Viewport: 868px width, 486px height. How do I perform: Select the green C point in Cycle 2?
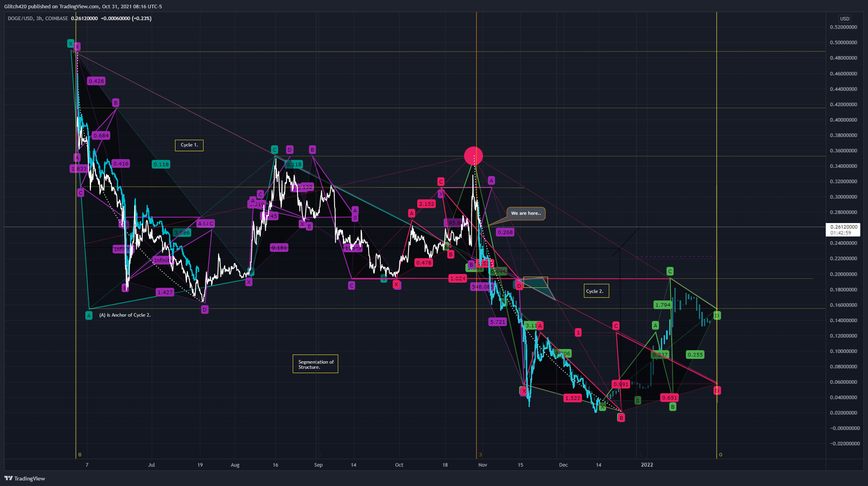coord(670,271)
